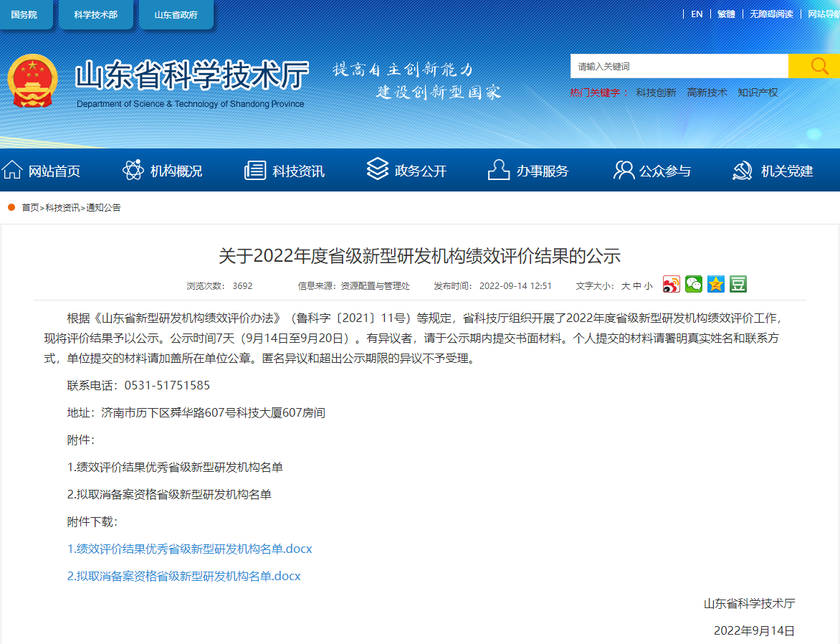Open the 公众参与 navigation item
This screenshot has width=840, height=644.
pos(652,171)
